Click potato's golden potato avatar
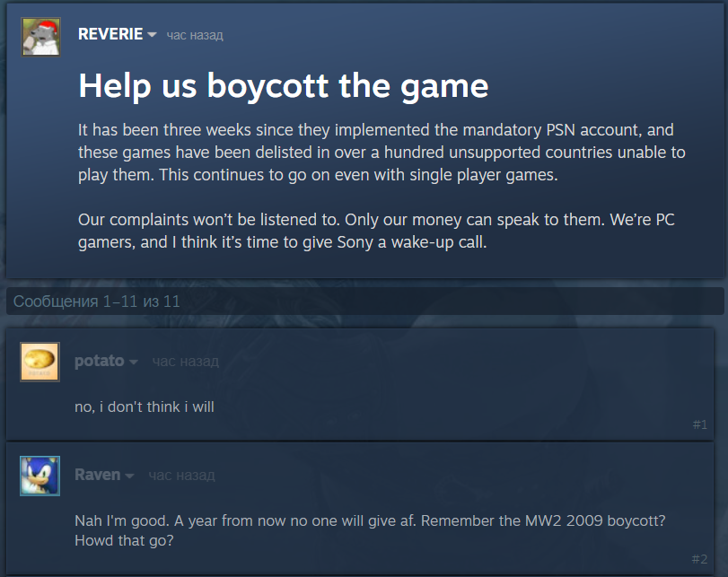 (40, 362)
